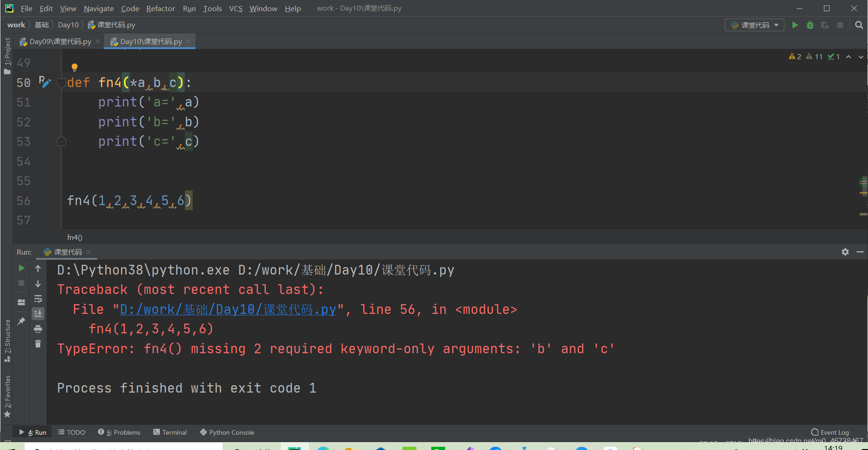
Task: Click the warnings count indicator 2
Action: click(795, 56)
